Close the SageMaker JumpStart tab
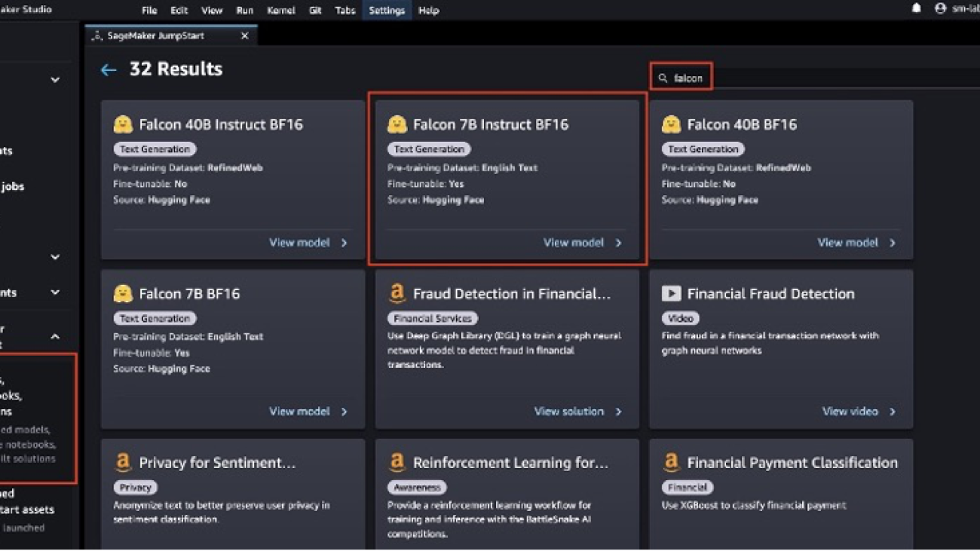 click(244, 35)
